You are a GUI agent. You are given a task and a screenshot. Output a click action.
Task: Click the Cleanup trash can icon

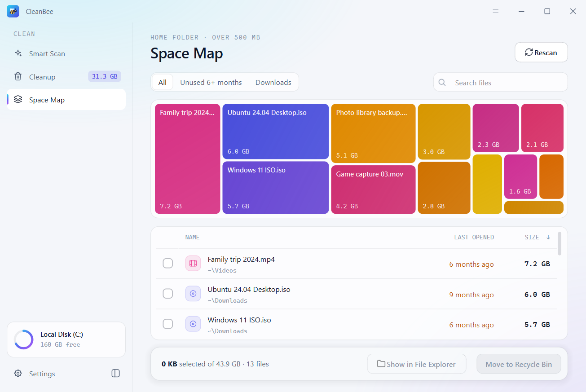18,77
